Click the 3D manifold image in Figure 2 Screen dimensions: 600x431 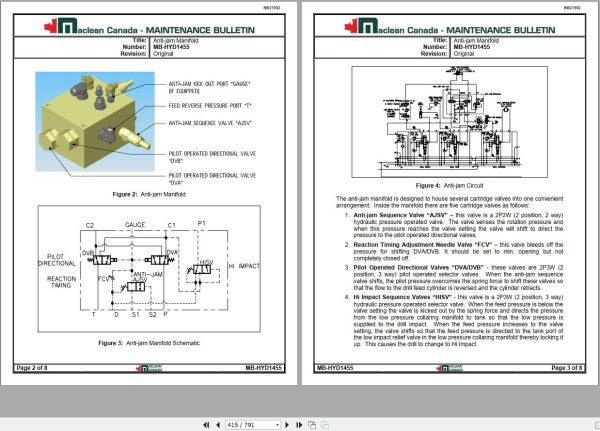tap(95, 122)
